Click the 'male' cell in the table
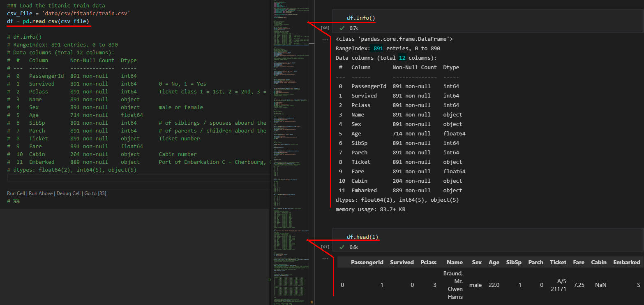This screenshot has width=644, height=305. click(475, 285)
